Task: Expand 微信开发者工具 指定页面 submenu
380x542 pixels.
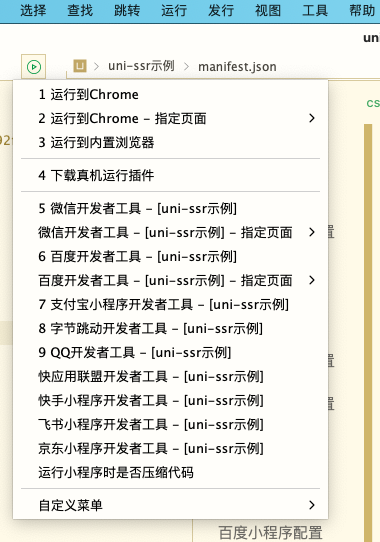Action: [x=170, y=232]
